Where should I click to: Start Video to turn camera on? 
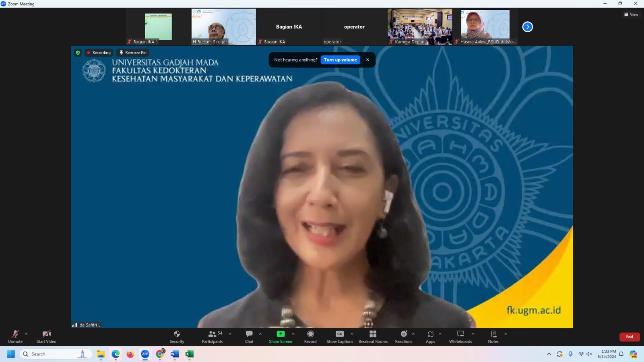tap(46, 337)
